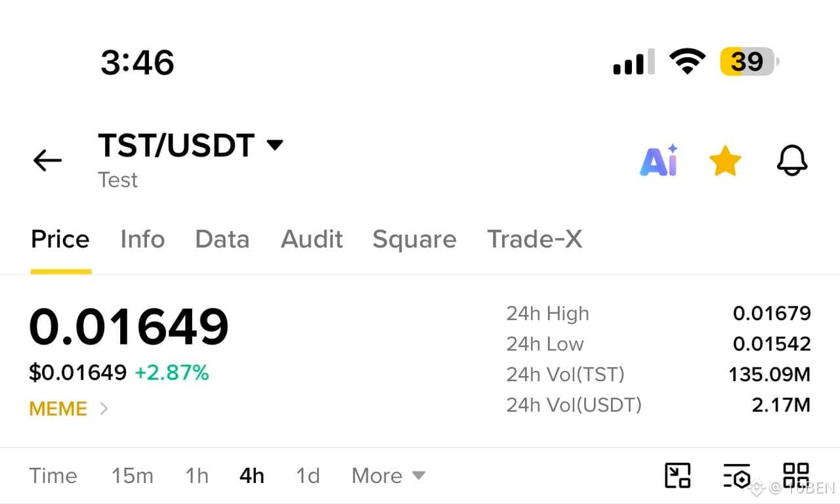
Task: Switch to the Info tab
Action: click(x=142, y=240)
